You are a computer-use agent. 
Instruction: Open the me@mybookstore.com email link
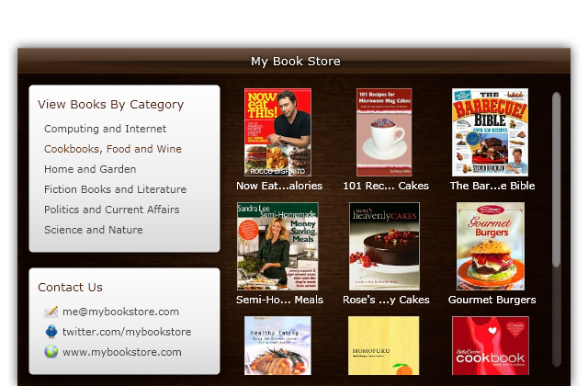click(120, 312)
